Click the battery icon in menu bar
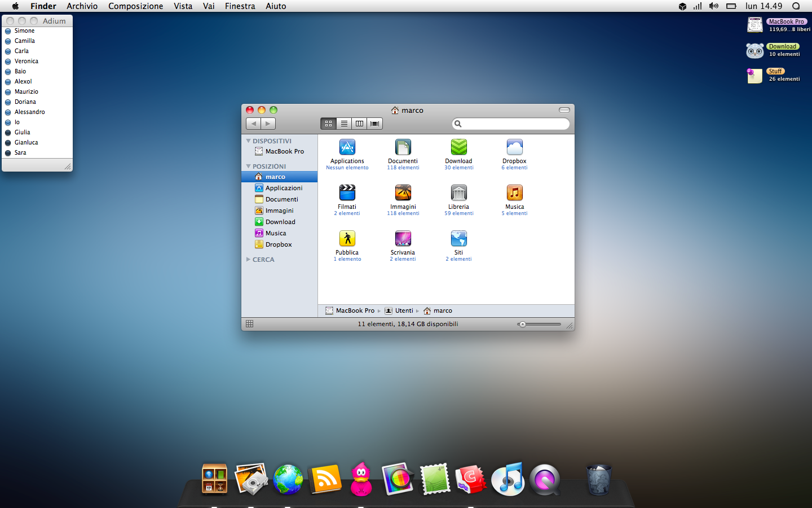Viewport: 812px width, 508px height. point(731,6)
